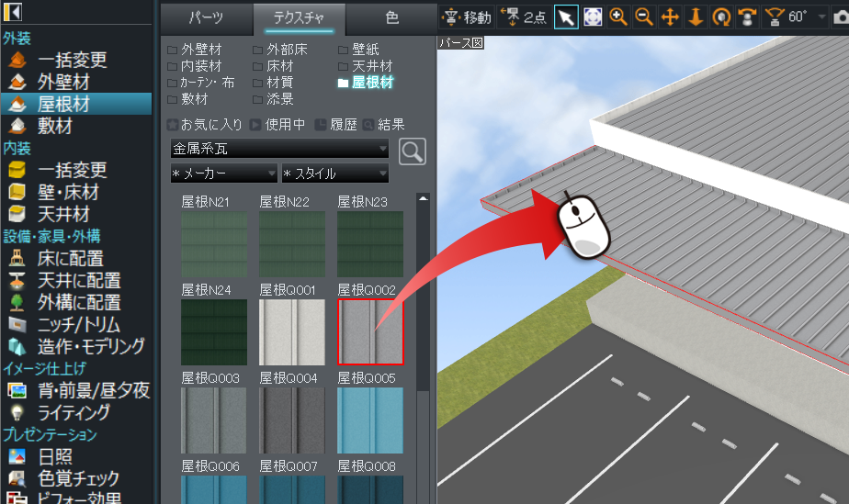Click the orange forward-back move arrow icon
849x504 pixels.
pyautogui.click(x=696, y=17)
